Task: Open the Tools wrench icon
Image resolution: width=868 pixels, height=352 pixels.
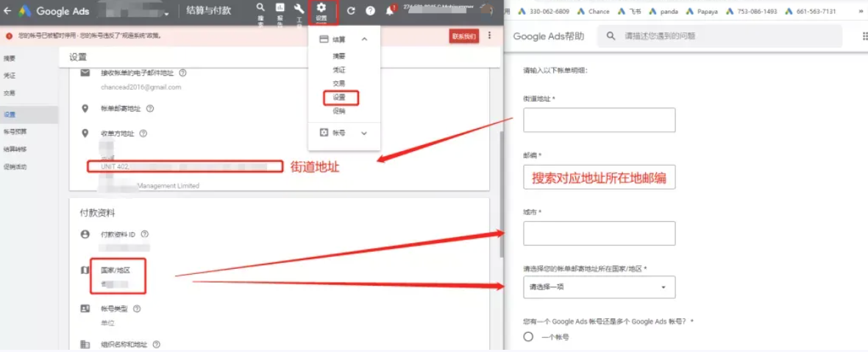Action: click(299, 9)
